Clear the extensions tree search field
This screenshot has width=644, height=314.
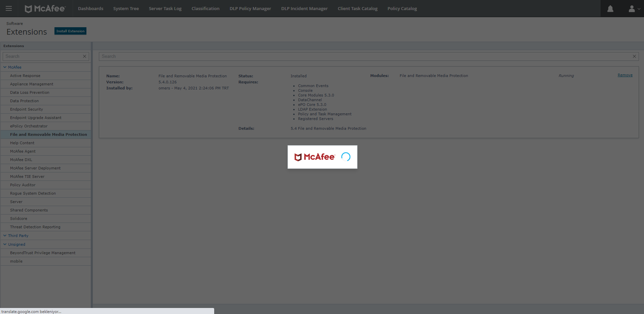(x=84, y=56)
